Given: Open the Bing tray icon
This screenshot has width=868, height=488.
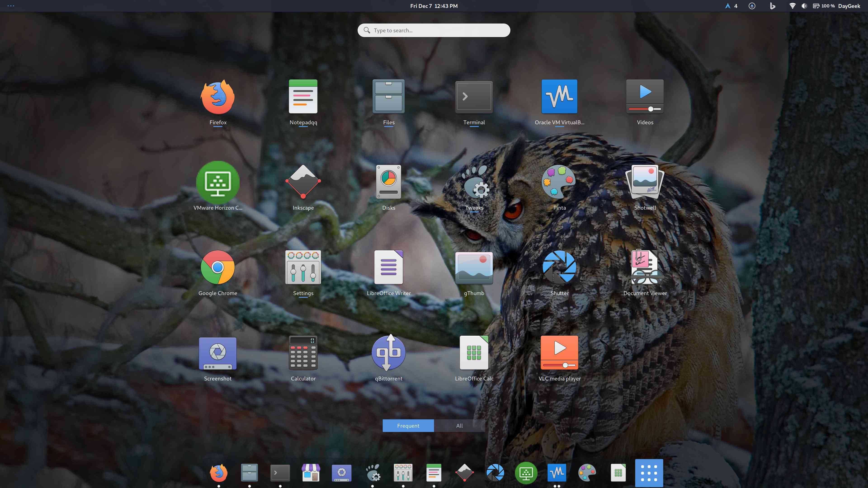Looking at the screenshot, I should click(773, 6).
